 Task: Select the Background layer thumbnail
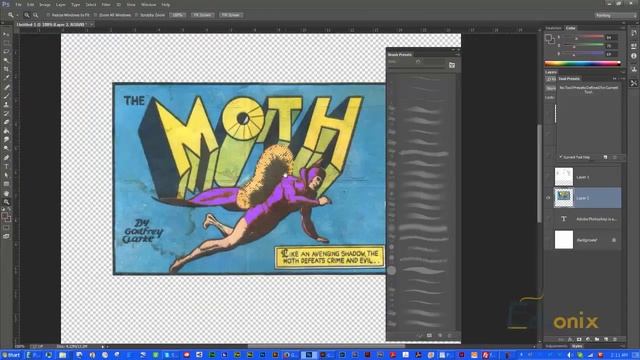pos(564,240)
